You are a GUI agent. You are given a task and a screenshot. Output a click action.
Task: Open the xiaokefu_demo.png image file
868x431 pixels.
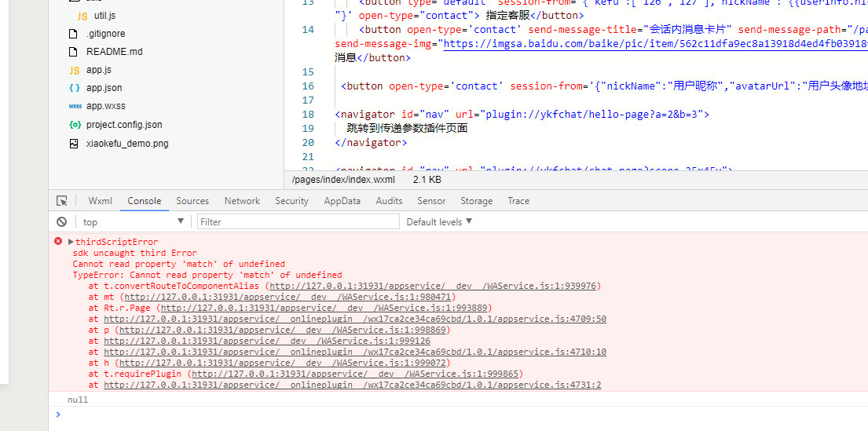[x=127, y=144]
